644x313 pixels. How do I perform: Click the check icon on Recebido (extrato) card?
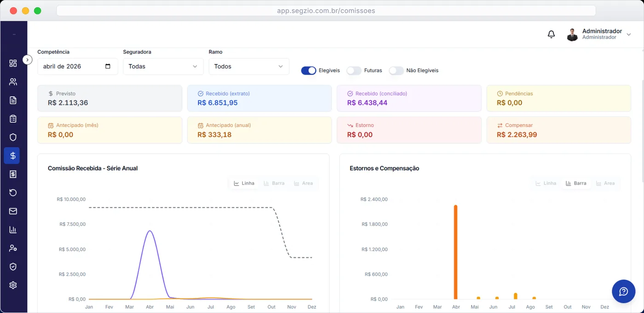pos(200,93)
